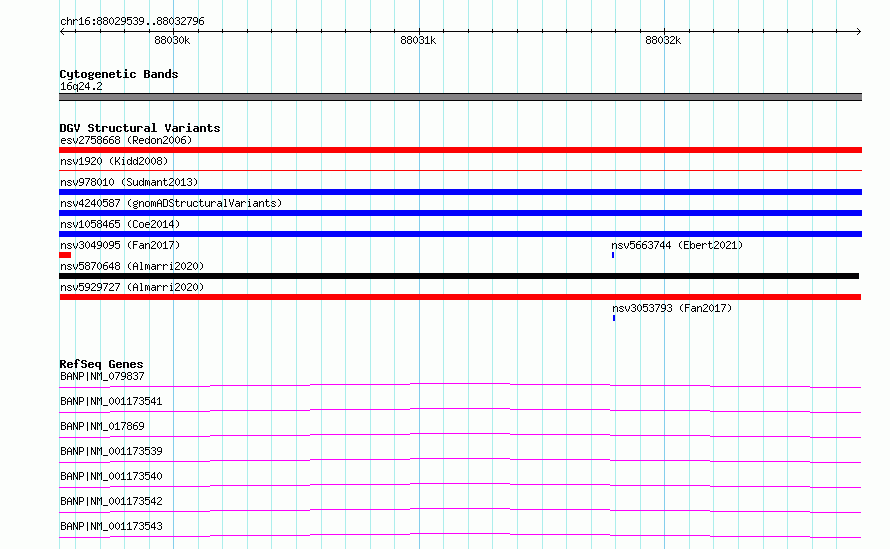Click the magenta line under BANP|NM_001173539
Screen dimensions: 890x549
pos(460,460)
